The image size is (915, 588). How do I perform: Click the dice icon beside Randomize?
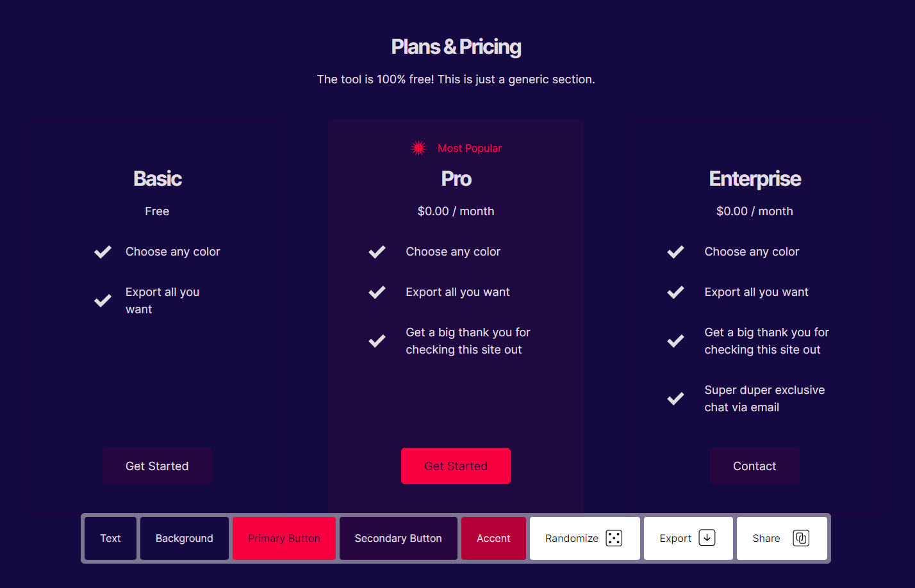tap(614, 538)
